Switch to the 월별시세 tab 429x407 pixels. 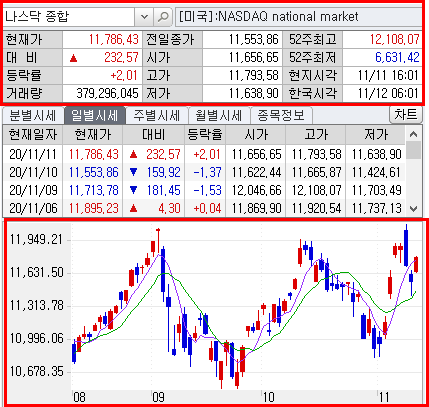pyautogui.click(x=219, y=116)
